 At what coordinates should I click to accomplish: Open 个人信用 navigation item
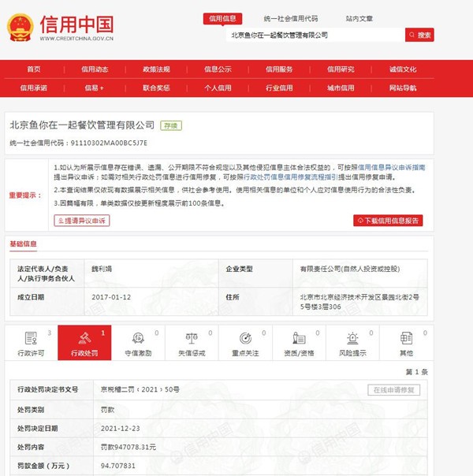click(x=218, y=88)
